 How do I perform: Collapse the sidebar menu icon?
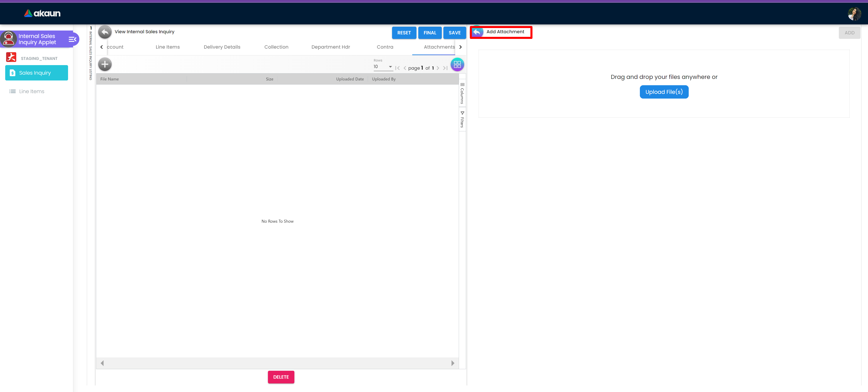(72, 39)
